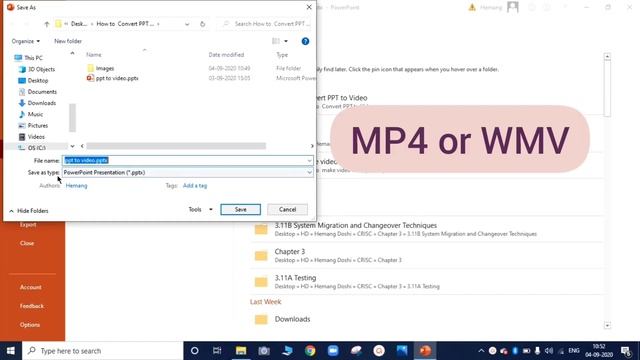640x360 pixels.
Task: Sort files by Date modified column
Action: click(x=226, y=55)
